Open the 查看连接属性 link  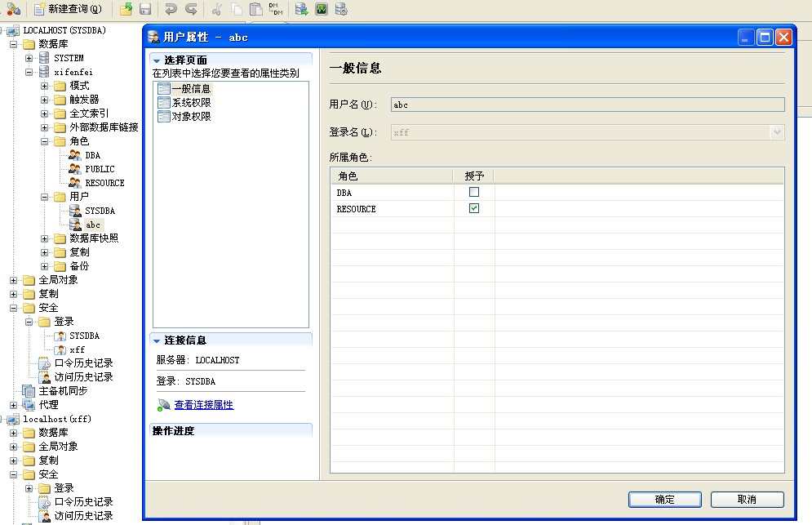[203, 405]
